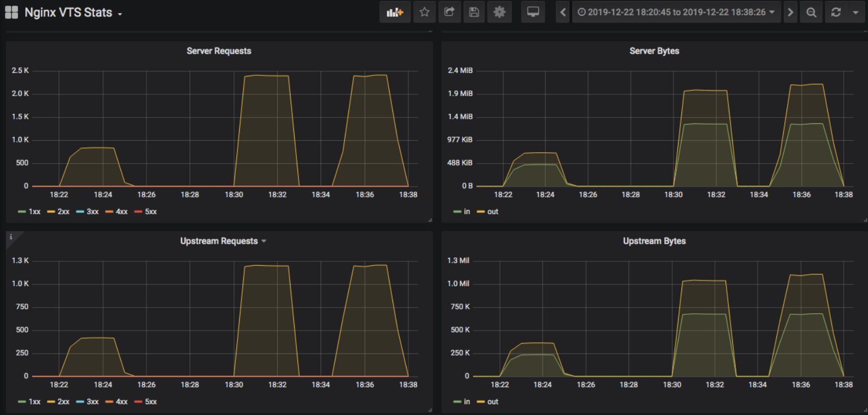Add a new panel with the toolbar icon
The image size is (868, 415).
pos(395,12)
